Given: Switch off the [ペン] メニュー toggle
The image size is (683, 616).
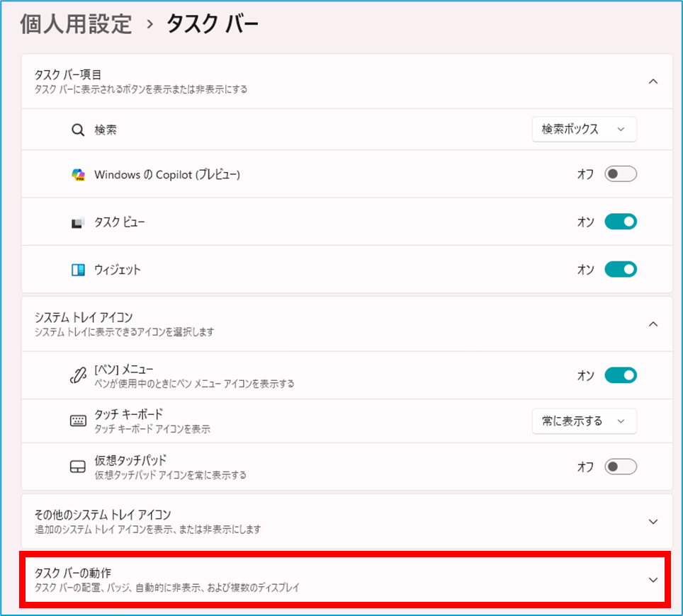Looking at the screenshot, I should click(x=620, y=375).
